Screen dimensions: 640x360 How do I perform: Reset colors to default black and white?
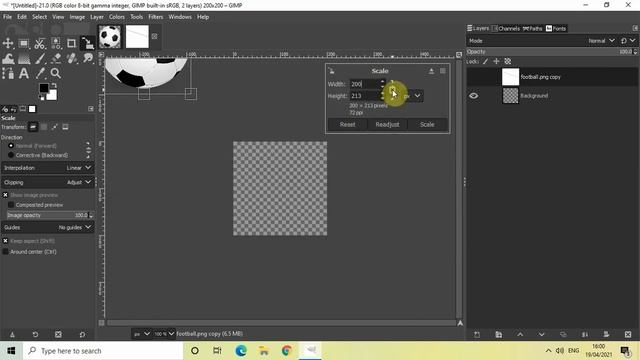[42, 98]
